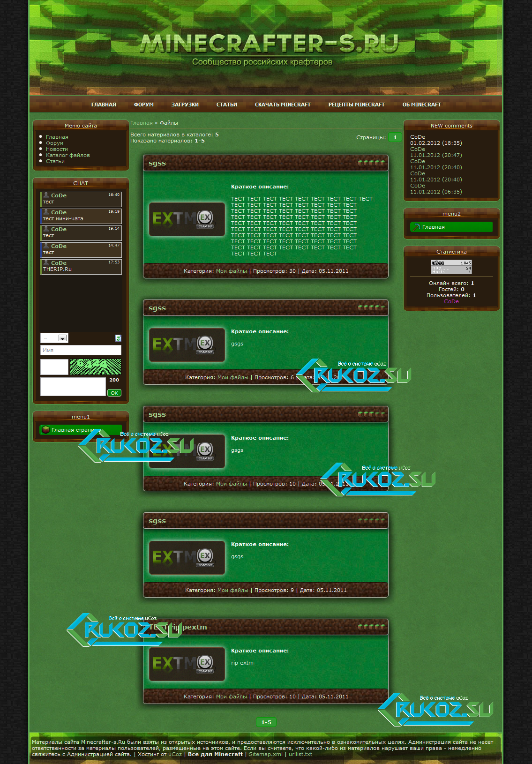Screen dimensions: 532x764
Task: Click the chat text 'THERIP.Ru'
Action: [x=57, y=269]
